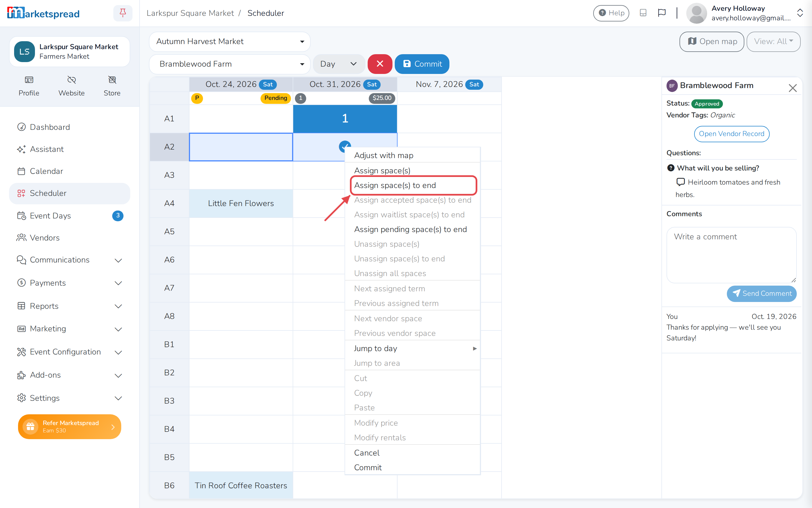Select Scheduler in the sidebar

69,193
